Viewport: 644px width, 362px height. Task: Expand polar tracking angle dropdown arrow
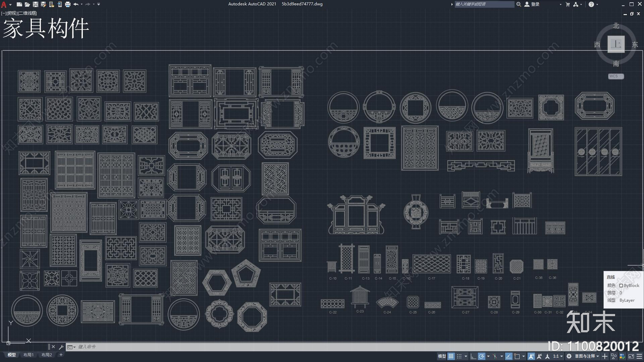pos(488,356)
